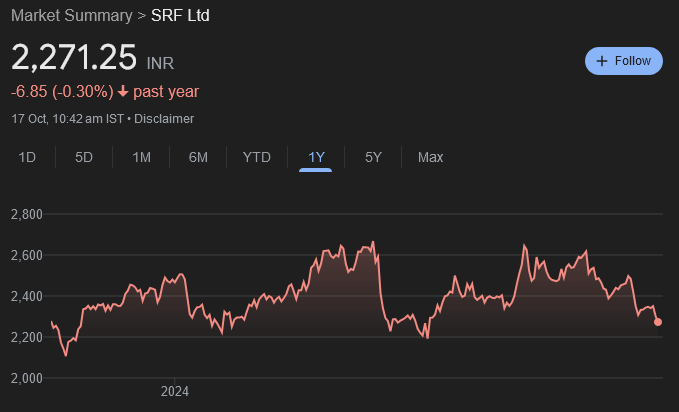Click the red down arrow icon
679x412 pixels.
coord(123,91)
